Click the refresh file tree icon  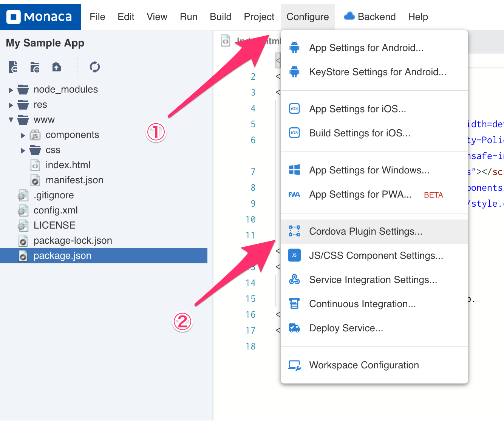coord(95,67)
